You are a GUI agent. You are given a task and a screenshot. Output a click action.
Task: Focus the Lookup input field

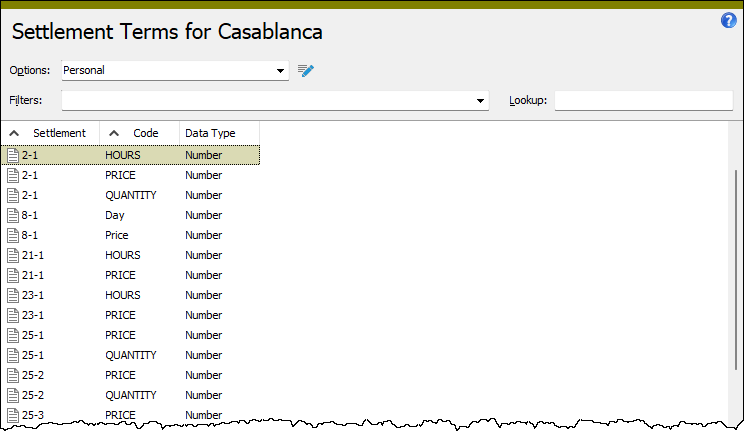(644, 101)
